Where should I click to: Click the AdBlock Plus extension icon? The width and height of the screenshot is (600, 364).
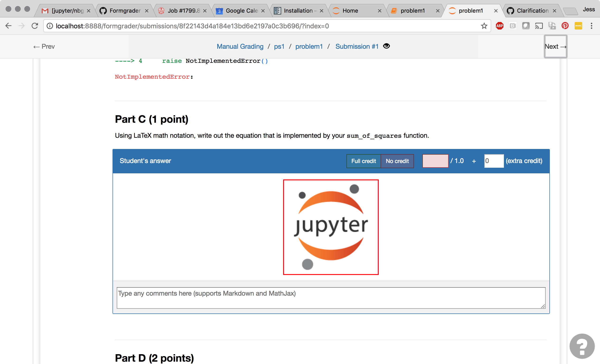(x=499, y=26)
